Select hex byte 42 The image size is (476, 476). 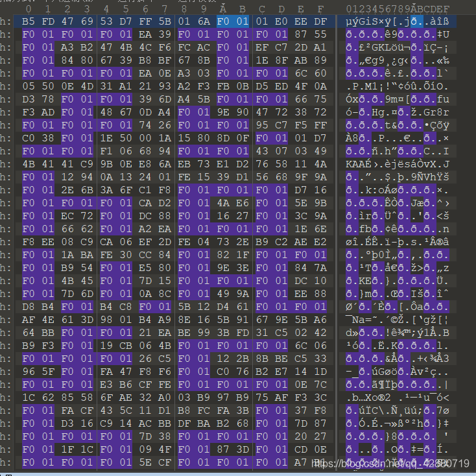tap(320, 333)
